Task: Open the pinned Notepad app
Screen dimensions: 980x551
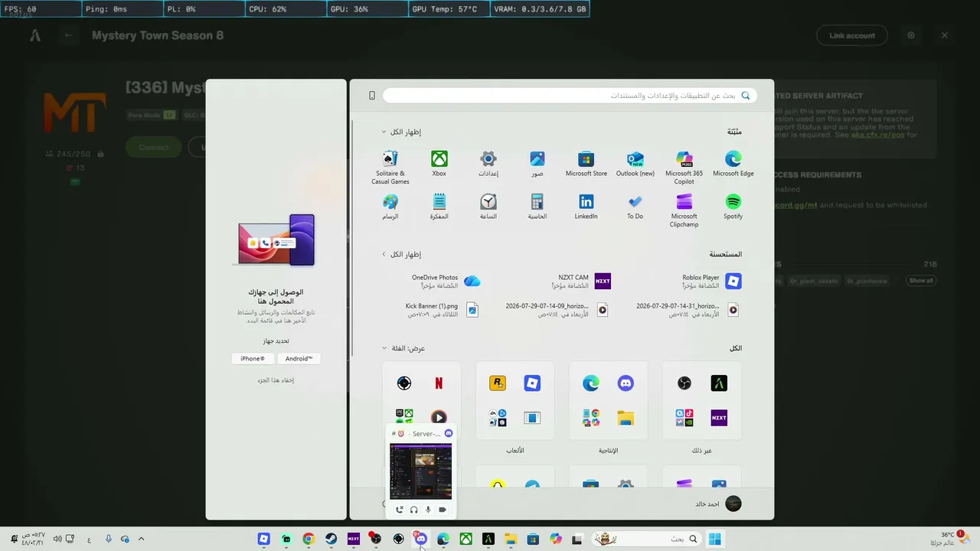Action: pos(439,207)
